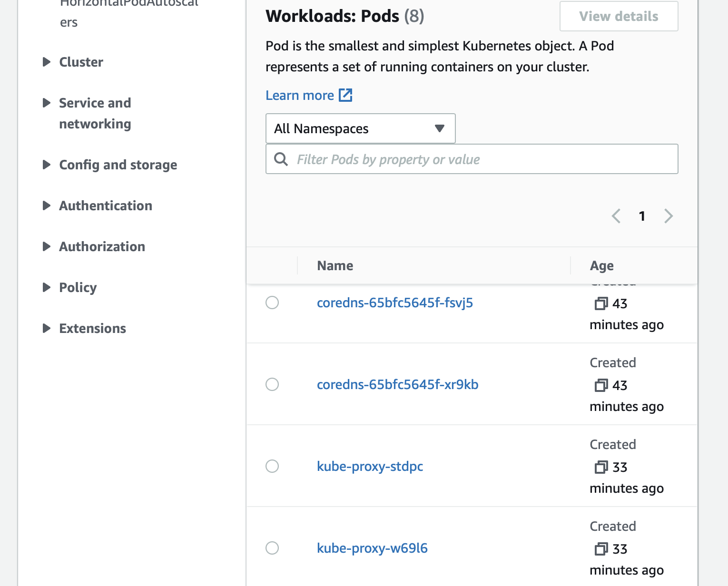The height and width of the screenshot is (586, 728).
Task: Open the kube-proxy-w69l6 pod link
Action: [372, 548]
